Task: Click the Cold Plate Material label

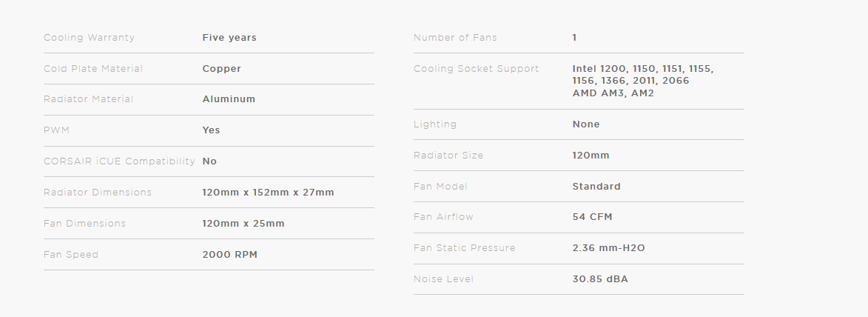Action: coord(93,69)
